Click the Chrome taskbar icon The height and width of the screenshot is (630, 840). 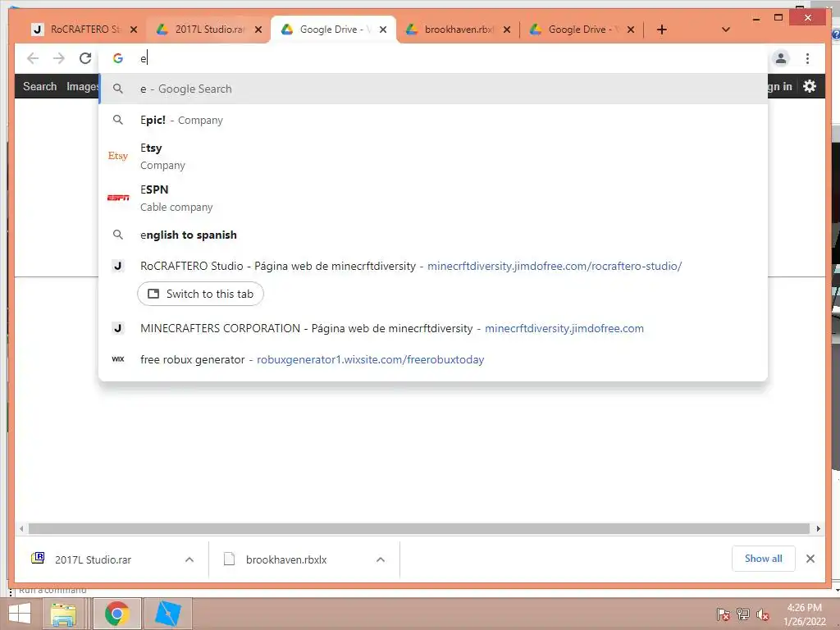pos(117,614)
